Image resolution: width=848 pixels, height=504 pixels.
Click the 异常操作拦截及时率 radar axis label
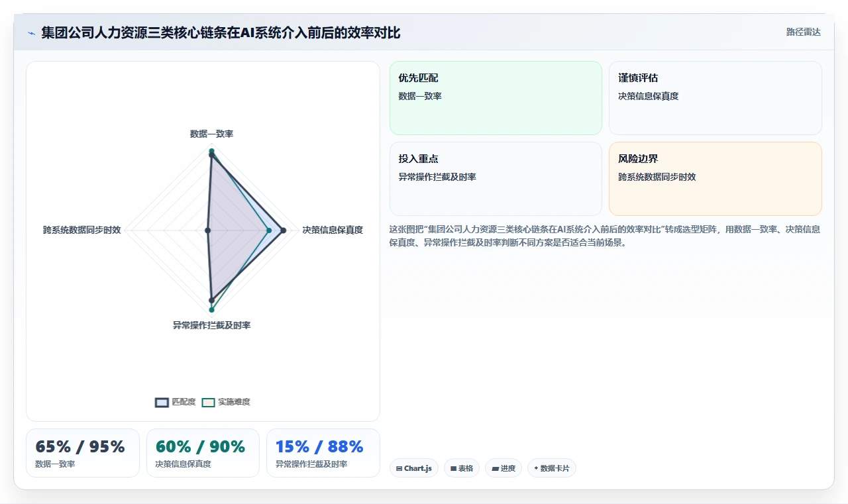pyautogui.click(x=211, y=325)
